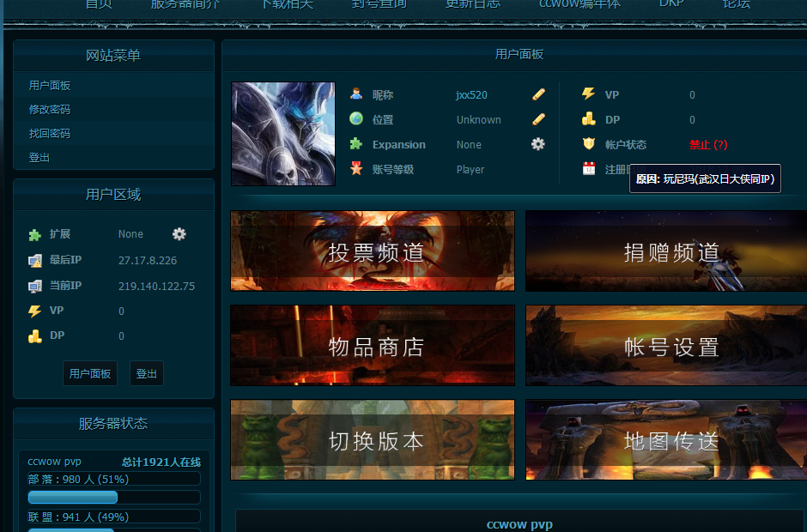Click the pencil icon beside location Unknown
This screenshot has height=532, width=807.
(x=538, y=119)
